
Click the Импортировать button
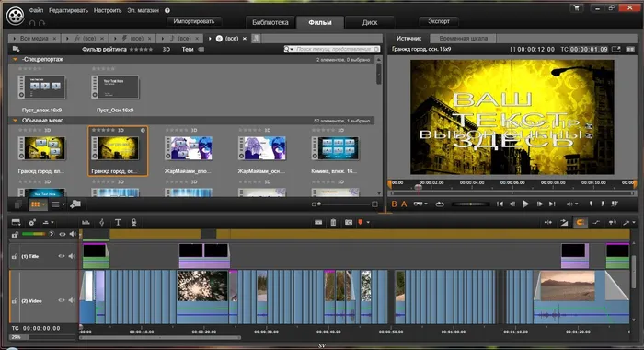(194, 21)
